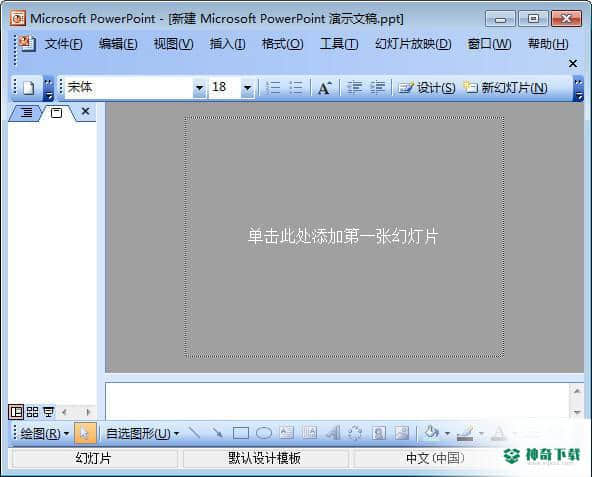Image resolution: width=592 pixels, height=477 pixels.
Task: Click the font size field showing 18
Action: (x=224, y=88)
